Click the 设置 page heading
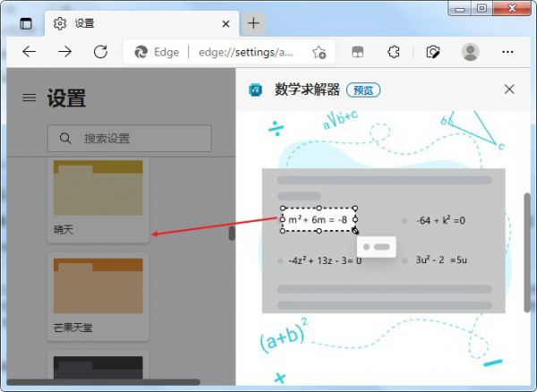537x392 pixels. [66, 98]
